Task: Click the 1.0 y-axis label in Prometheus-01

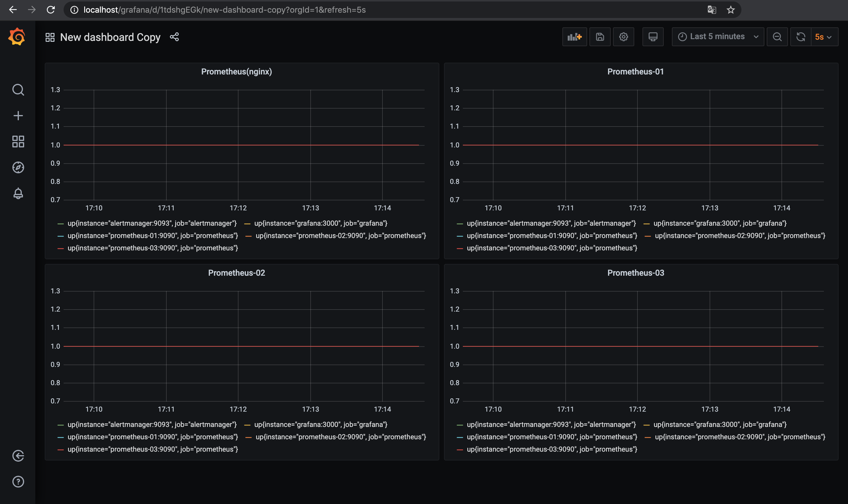Action: click(454, 145)
